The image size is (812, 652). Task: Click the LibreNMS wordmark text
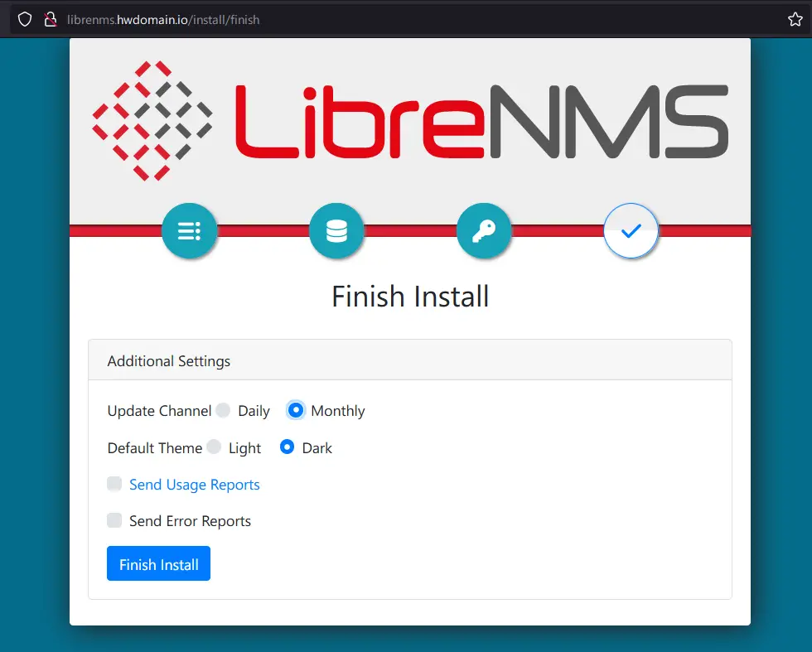481,119
